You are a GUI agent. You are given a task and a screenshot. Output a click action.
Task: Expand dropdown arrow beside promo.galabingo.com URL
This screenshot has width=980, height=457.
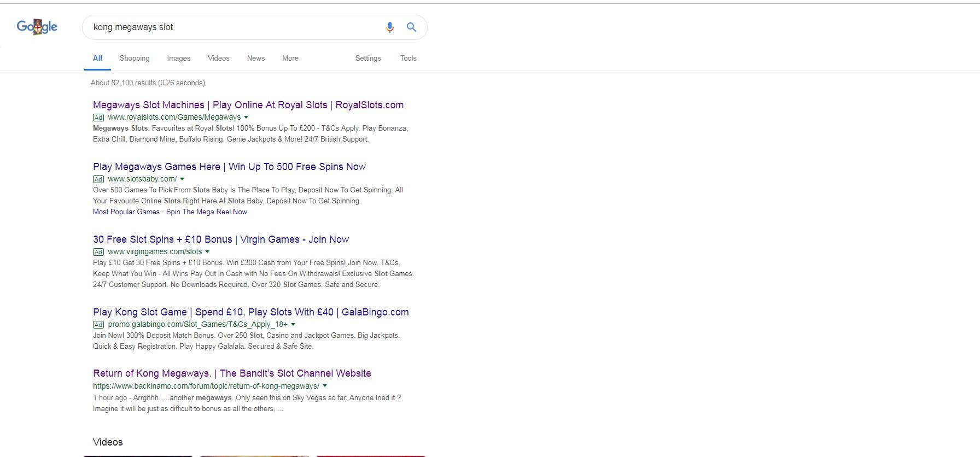[293, 325]
